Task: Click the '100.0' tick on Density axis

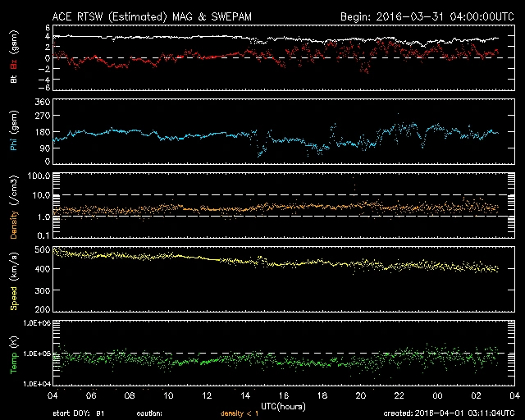Action: pos(39,176)
